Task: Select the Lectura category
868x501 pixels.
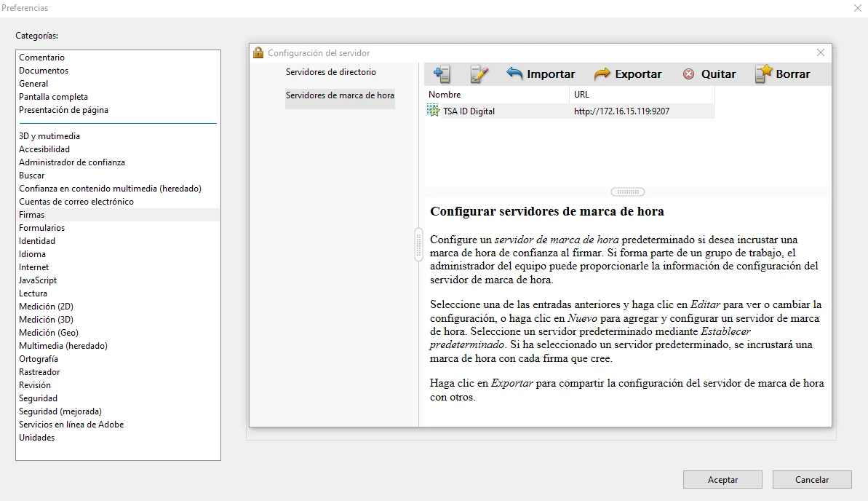Action: pos(33,293)
